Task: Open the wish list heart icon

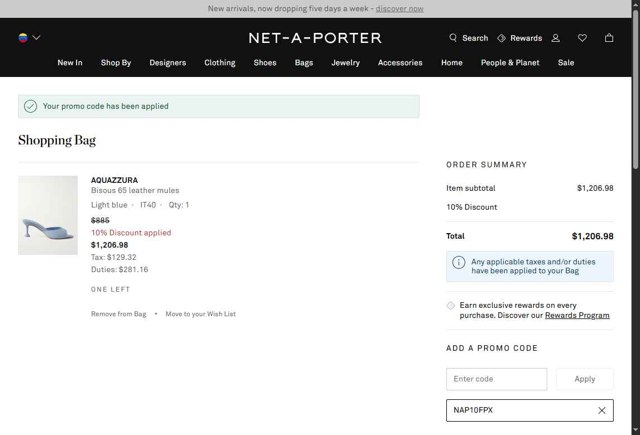Action: tap(582, 38)
